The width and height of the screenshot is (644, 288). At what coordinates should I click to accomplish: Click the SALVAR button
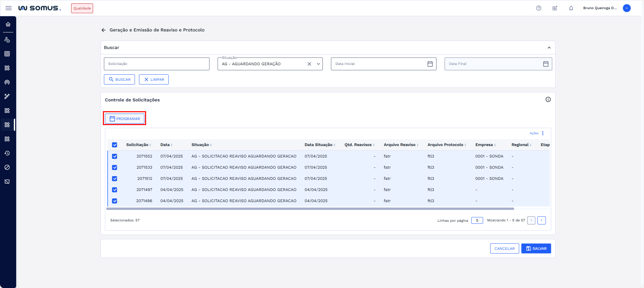coord(536,248)
